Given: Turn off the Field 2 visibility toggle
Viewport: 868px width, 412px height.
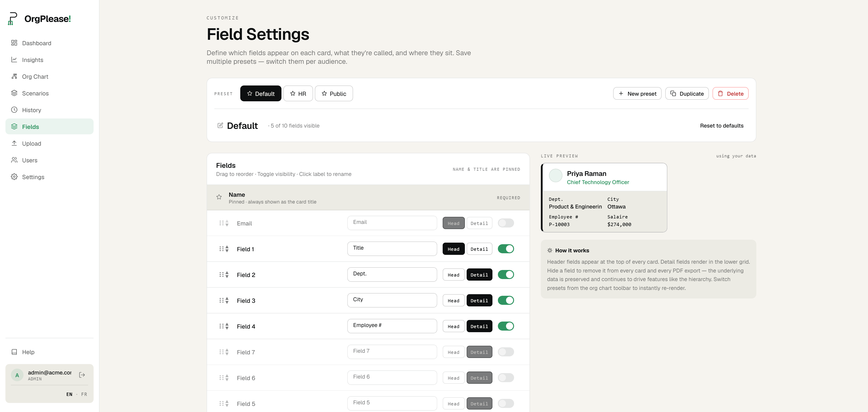Looking at the screenshot, I should tap(506, 275).
